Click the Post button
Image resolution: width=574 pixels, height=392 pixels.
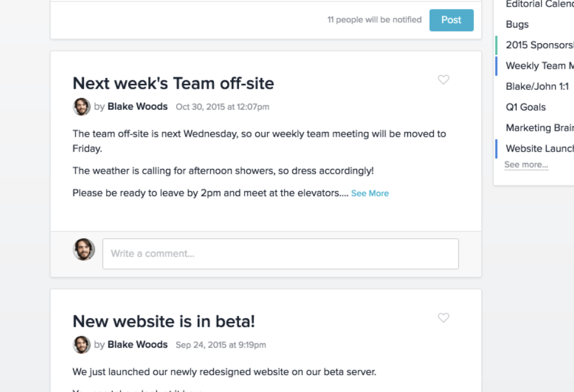451,20
